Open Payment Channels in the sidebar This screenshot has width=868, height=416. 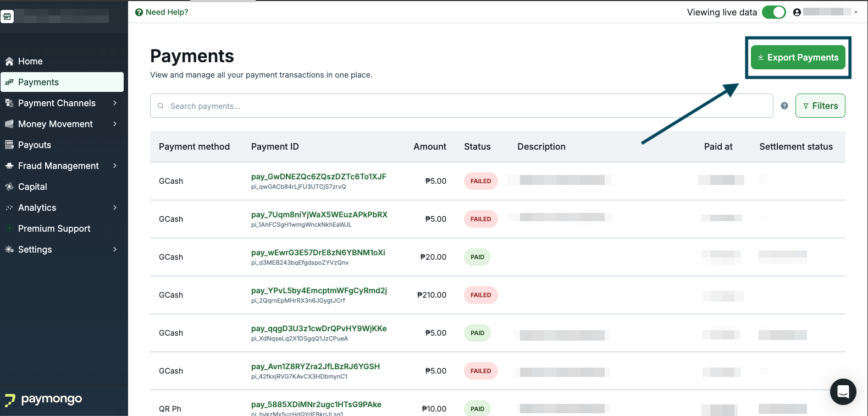[x=62, y=103]
